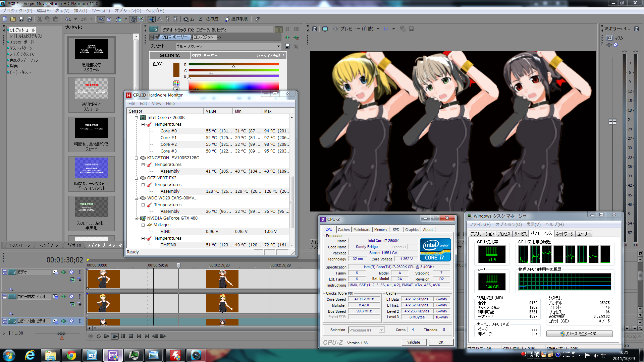Open the ツール(T) menu

pos(101,10)
